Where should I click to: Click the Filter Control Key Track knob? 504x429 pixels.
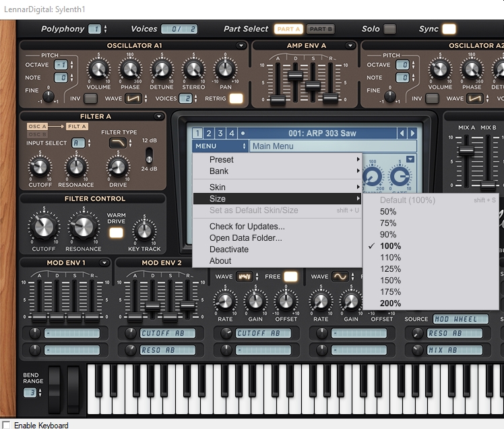coord(144,231)
